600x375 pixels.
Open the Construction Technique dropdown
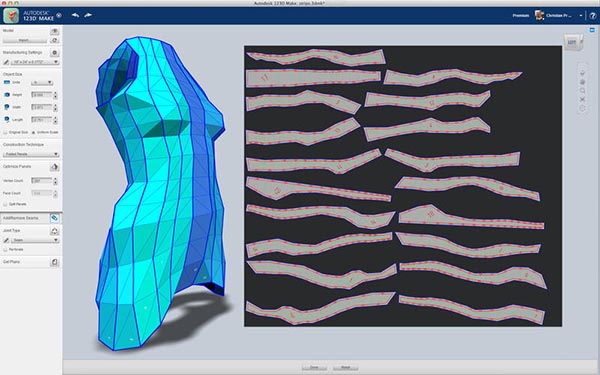[31, 154]
